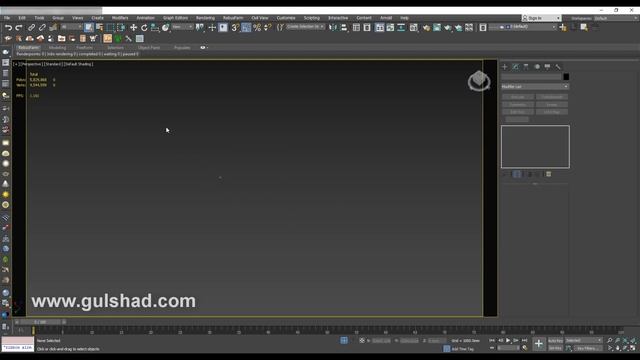Expand the ribbon options arrow beside eye icon
The image size is (640, 360).
click(x=207, y=48)
